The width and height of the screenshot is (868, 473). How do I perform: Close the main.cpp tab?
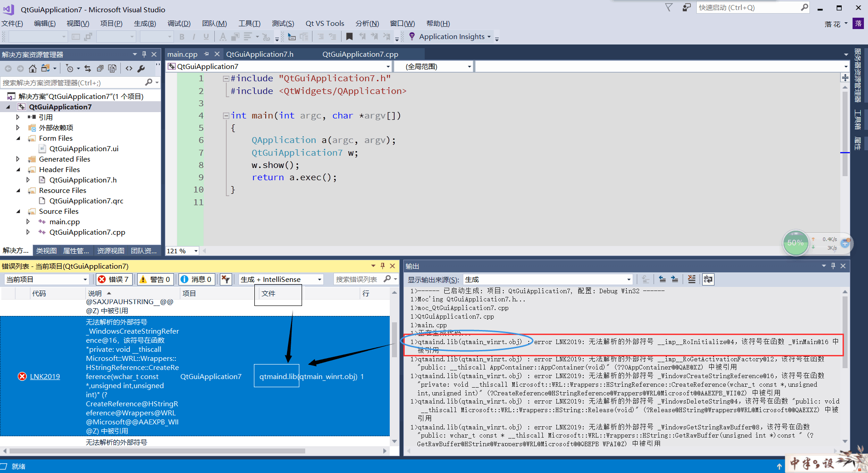(217, 54)
